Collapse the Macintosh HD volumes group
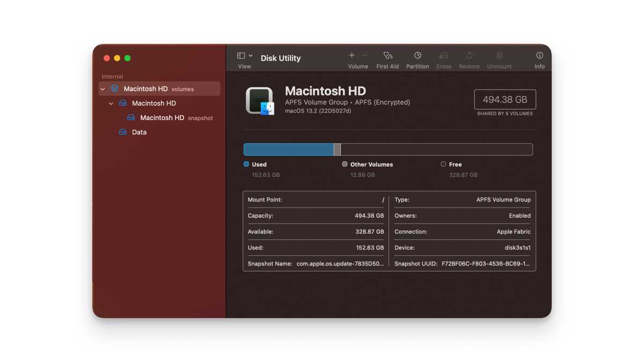The height and width of the screenshot is (362, 644). (x=103, y=89)
